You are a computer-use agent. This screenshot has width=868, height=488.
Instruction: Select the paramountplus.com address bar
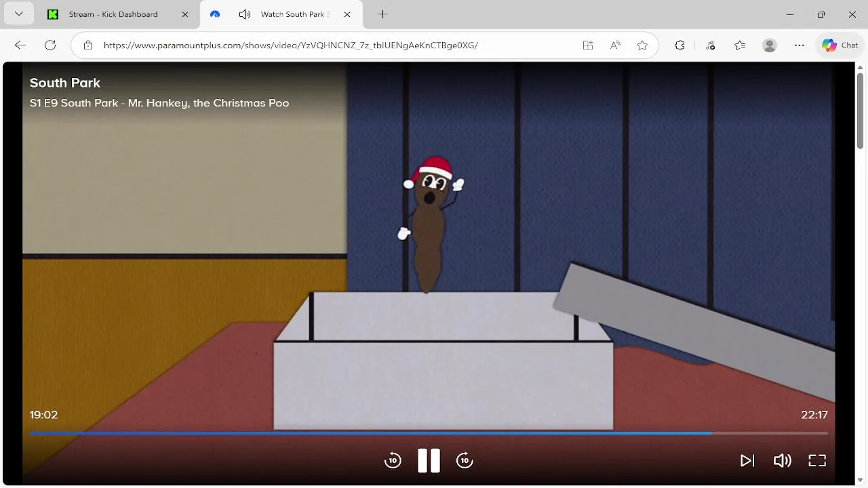(290, 45)
